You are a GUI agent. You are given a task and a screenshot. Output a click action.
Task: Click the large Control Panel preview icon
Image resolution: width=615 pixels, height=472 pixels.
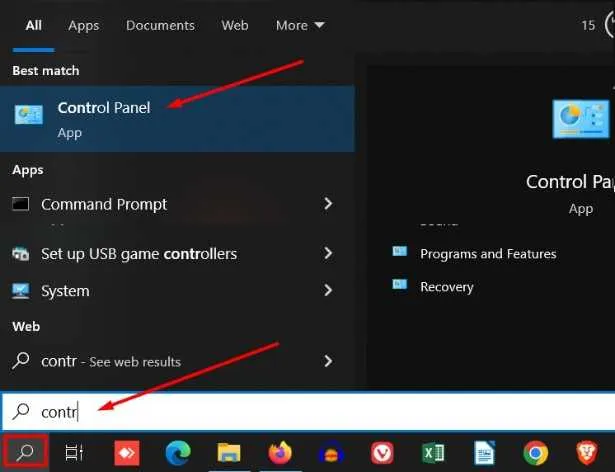581,119
